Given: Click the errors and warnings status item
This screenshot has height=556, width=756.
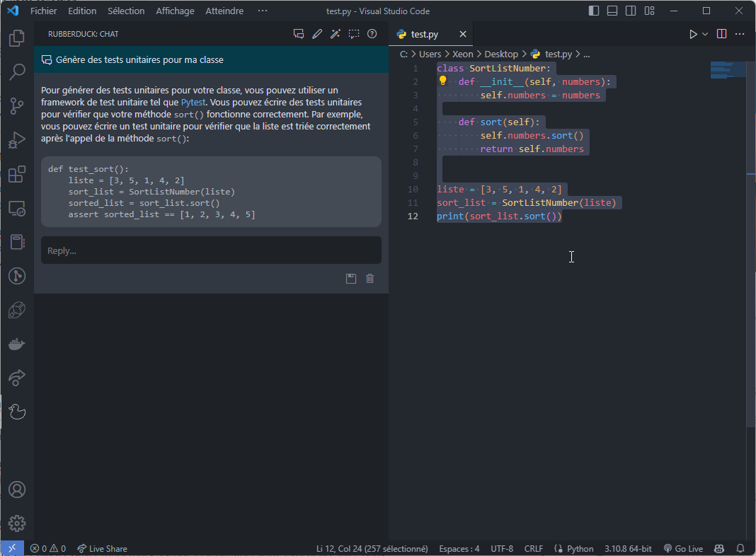Looking at the screenshot, I should tap(47, 548).
